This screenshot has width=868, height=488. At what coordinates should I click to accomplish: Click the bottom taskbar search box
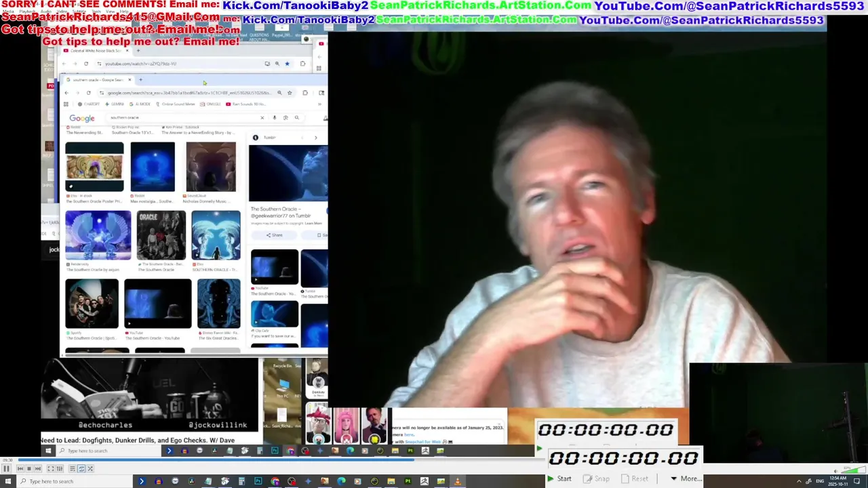tap(75, 481)
